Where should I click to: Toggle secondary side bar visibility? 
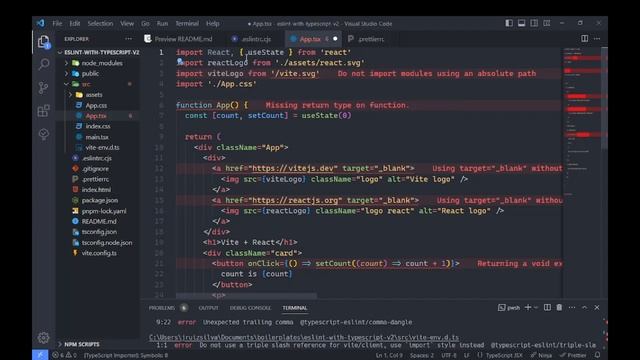pos(534,23)
